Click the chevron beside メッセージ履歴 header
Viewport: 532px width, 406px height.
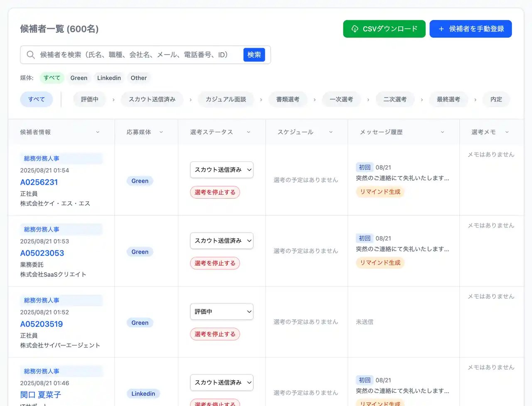tap(442, 132)
